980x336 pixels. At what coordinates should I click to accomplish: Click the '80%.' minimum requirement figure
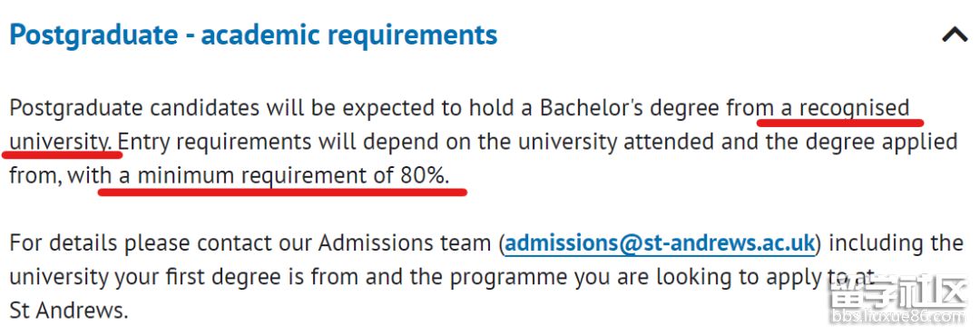425,175
